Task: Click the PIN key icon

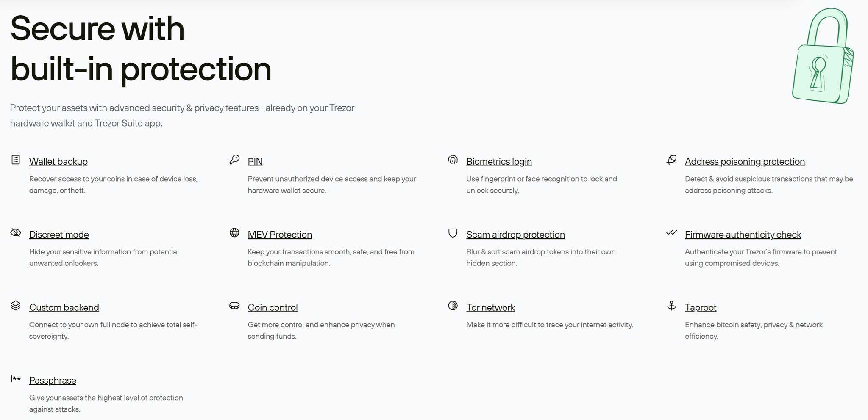Action: pyautogui.click(x=234, y=160)
